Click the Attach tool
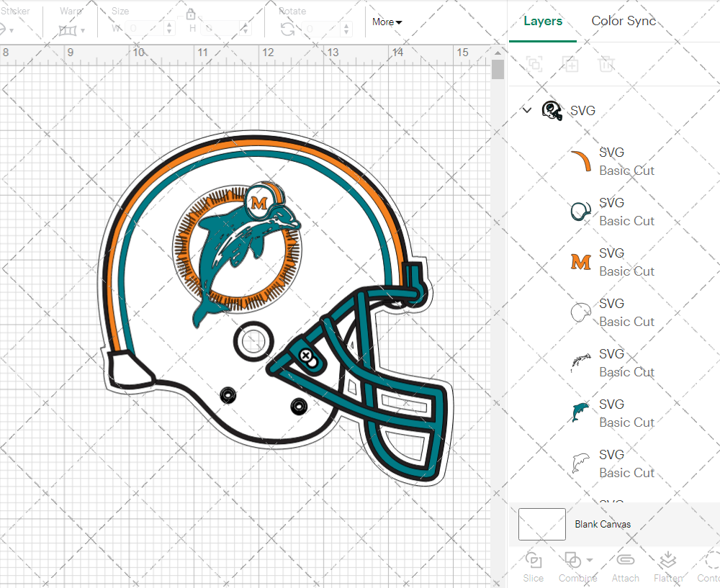The height and width of the screenshot is (588, 720). click(625, 567)
